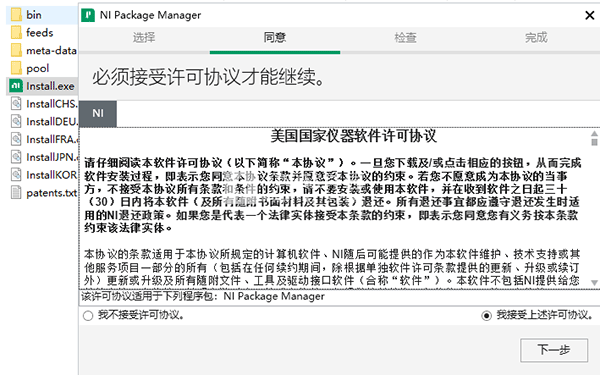Select the meta-data folder name
Image resolution: width=600 pixels, height=375 pixels.
pyautogui.click(x=51, y=51)
